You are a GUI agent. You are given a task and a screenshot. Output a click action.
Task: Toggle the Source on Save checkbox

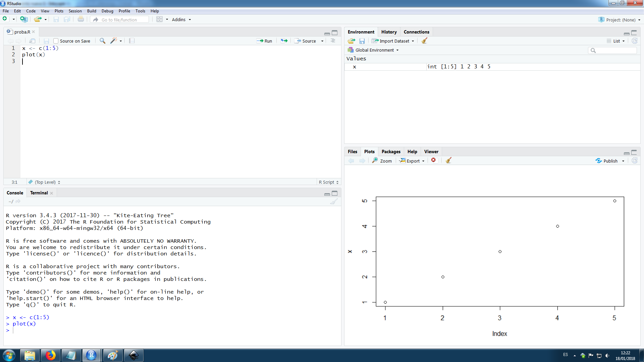point(56,41)
